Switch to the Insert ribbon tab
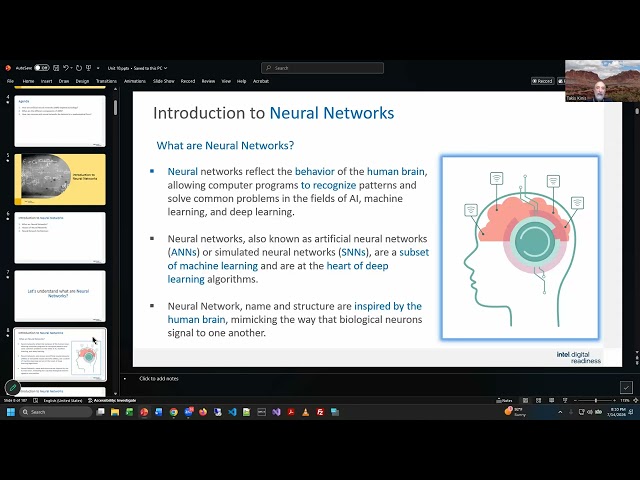 click(47, 81)
